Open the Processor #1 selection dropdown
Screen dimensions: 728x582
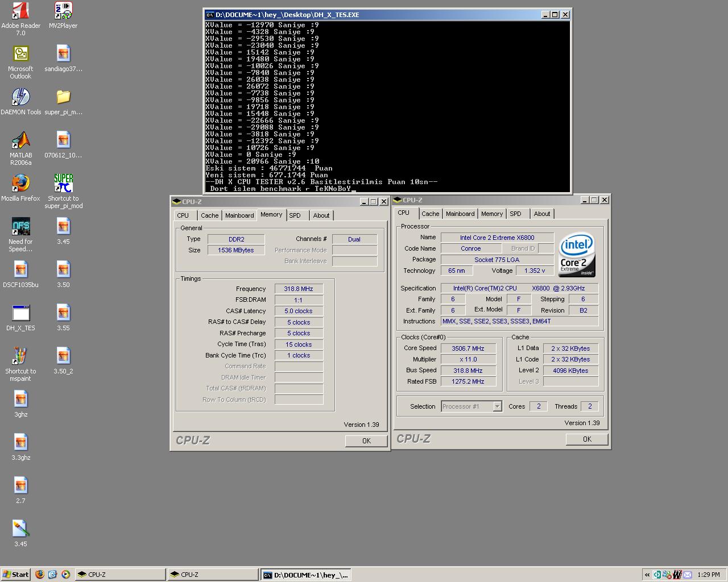click(x=471, y=406)
